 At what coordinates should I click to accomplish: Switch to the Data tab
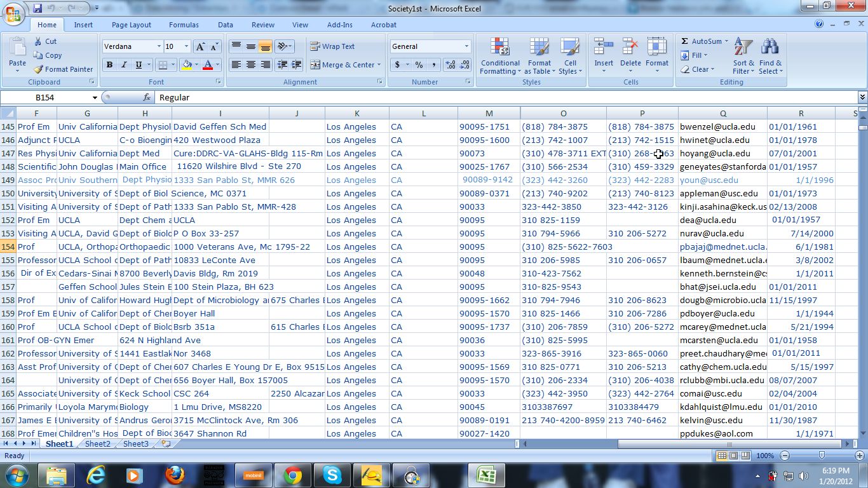coord(226,25)
